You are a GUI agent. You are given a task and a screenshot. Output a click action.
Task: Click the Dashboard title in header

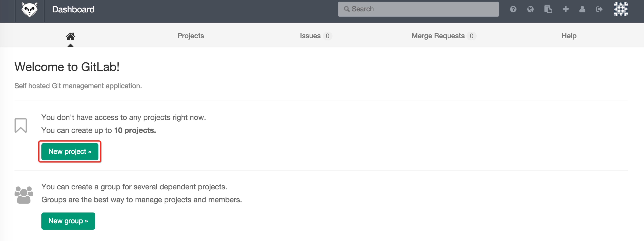(73, 10)
